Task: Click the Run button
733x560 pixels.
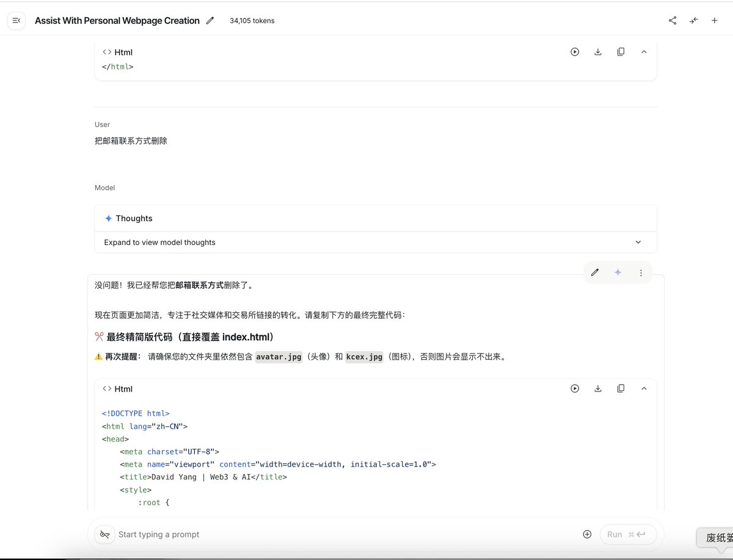Action: (629, 534)
